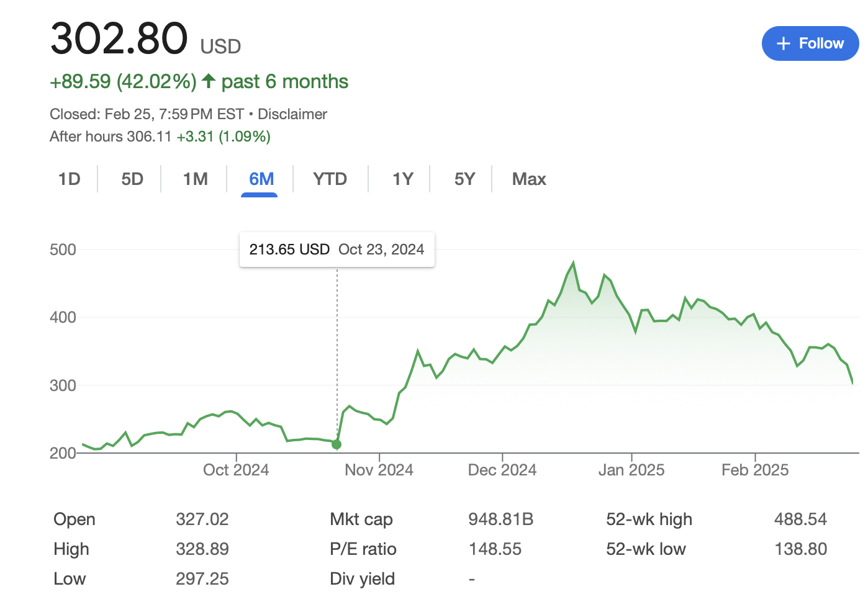Click the plus icon in Follow

[784, 43]
